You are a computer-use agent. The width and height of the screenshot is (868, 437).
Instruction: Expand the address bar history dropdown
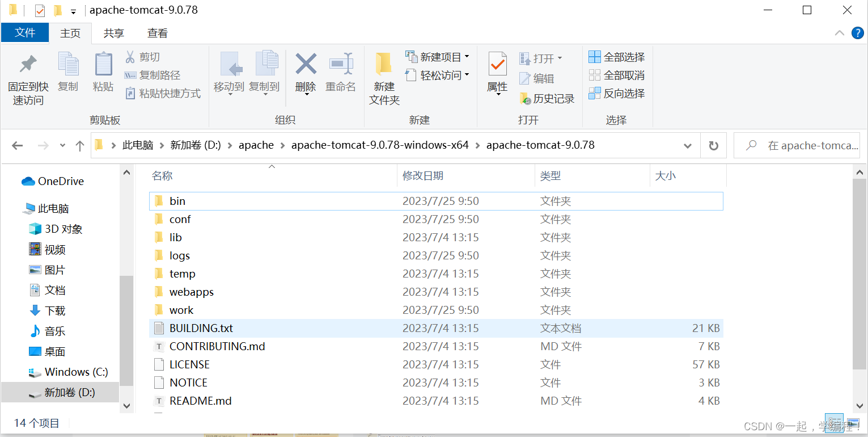point(688,146)
